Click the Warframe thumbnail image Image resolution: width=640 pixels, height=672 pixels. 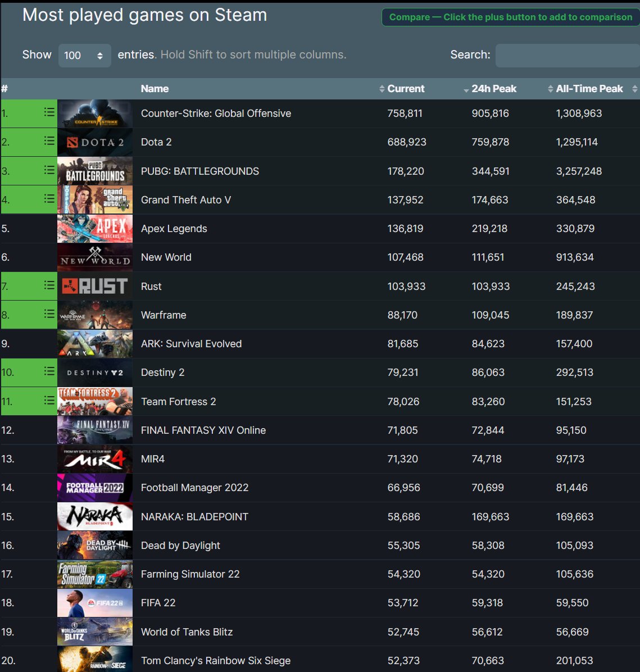95,315
